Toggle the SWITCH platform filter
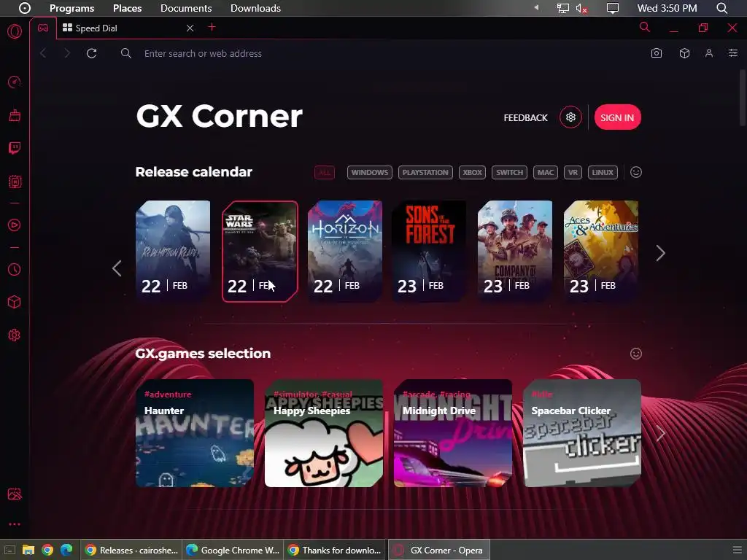The height and width of the screenshot is (560, 747). coord(509,172)
